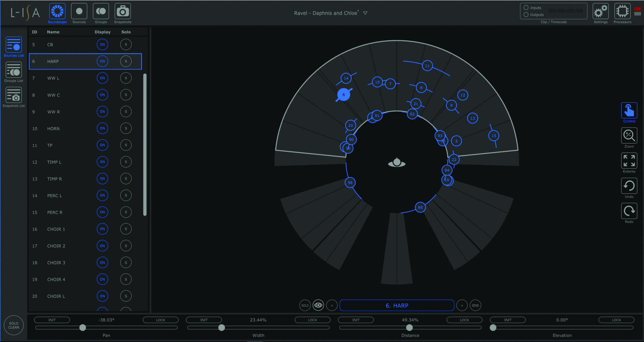
Task: Open the Snapshots List sidebar icon
Action: [14, 96]
